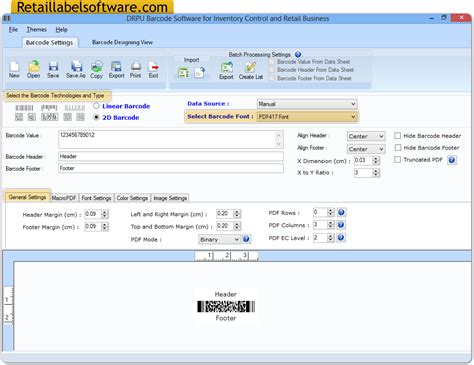Select the MacroPDF tab
The image size is (474, 365).
pos(64,198)
